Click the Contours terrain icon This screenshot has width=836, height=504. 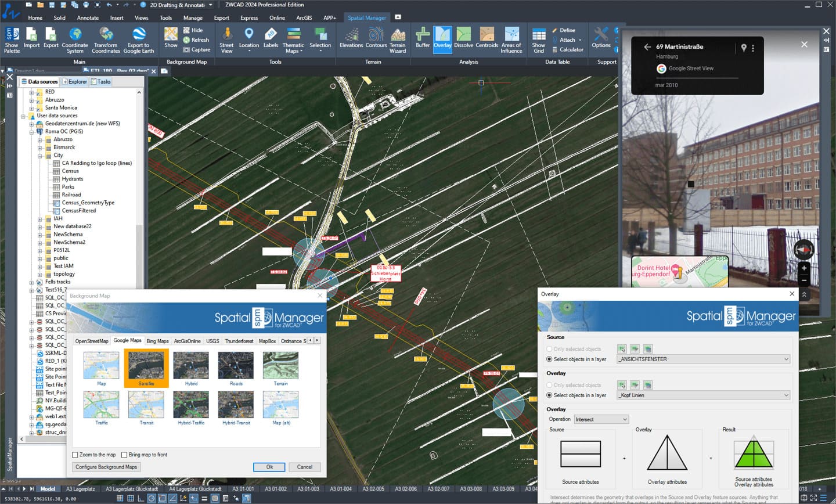click(376, 38)
